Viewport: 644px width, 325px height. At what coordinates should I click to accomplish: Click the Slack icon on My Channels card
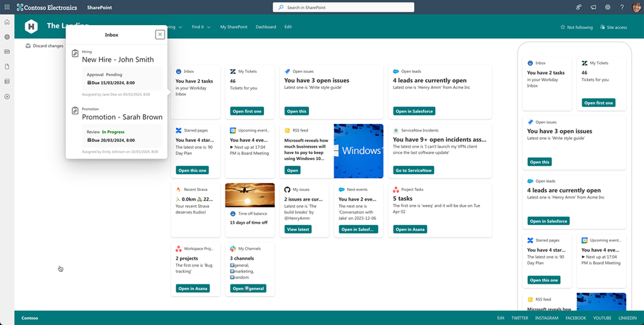(233, 249)
